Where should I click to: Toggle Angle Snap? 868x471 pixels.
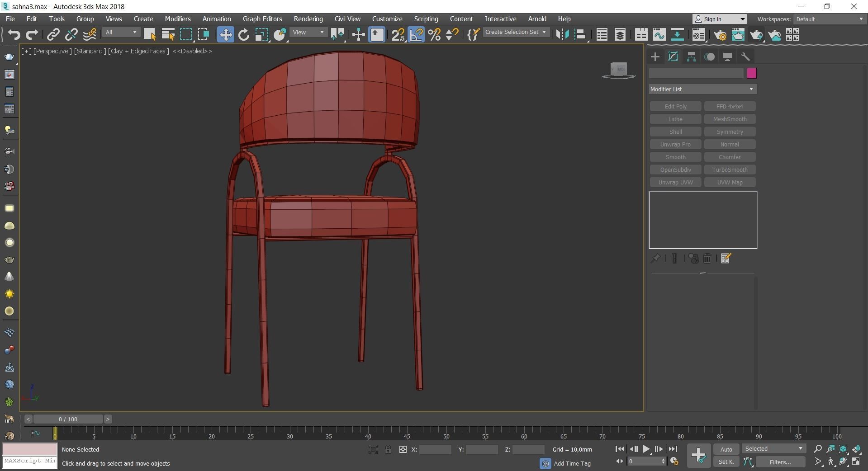pos(416,35)
